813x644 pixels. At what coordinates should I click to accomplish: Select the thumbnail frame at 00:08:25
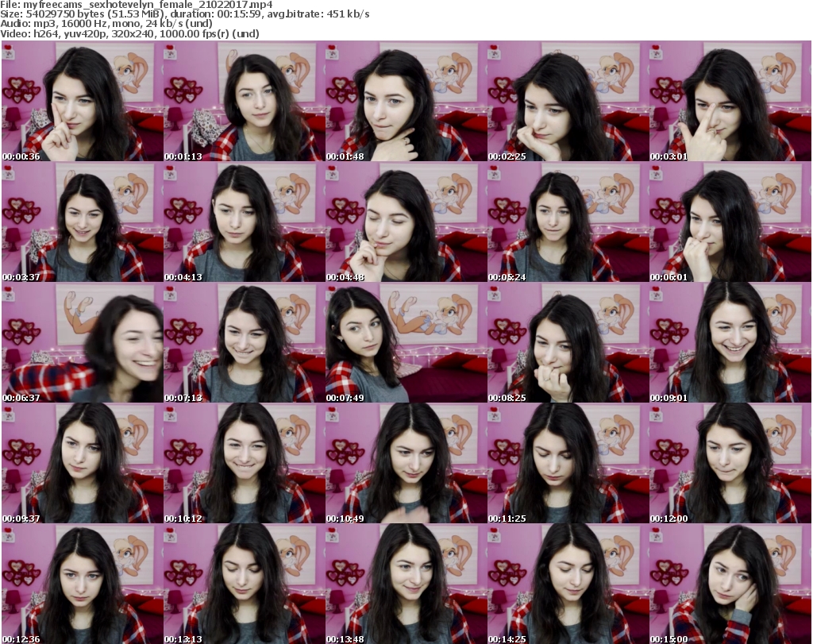point(568,343)
